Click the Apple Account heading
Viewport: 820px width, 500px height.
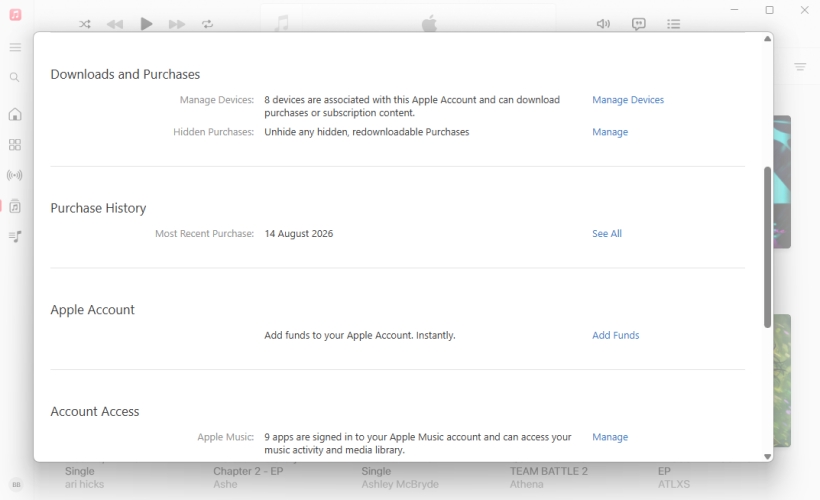[x=92, y=310]
